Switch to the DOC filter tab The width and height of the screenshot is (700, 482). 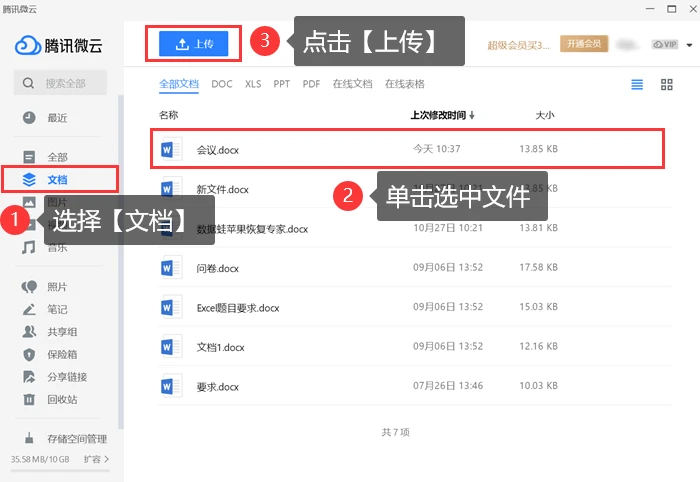[222, 84]
